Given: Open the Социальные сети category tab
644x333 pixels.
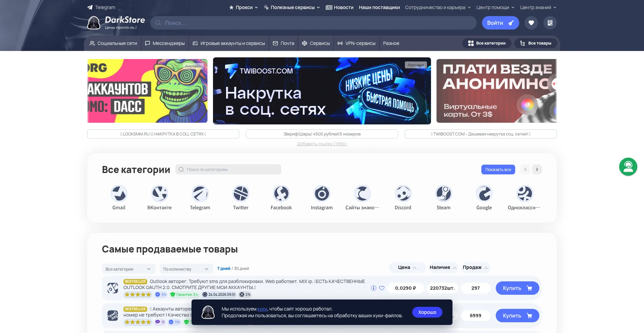Looking at the screenshot, I should 113,43.
